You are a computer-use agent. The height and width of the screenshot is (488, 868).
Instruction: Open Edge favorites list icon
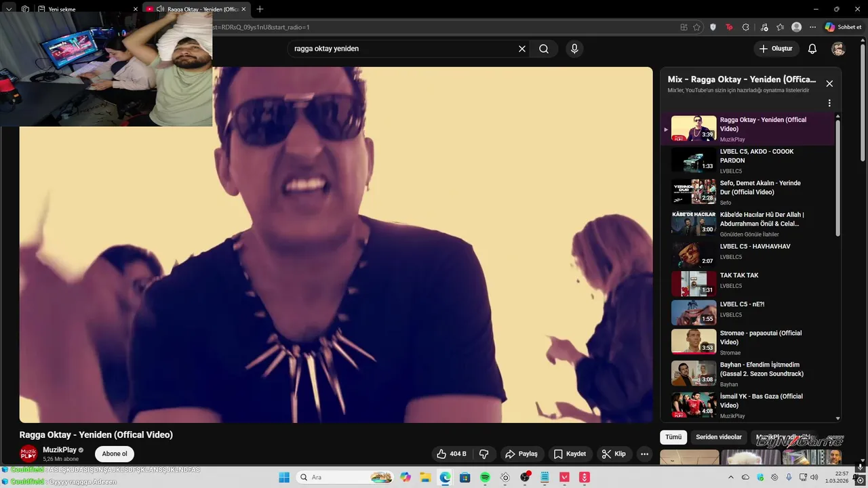click(781, 27)
